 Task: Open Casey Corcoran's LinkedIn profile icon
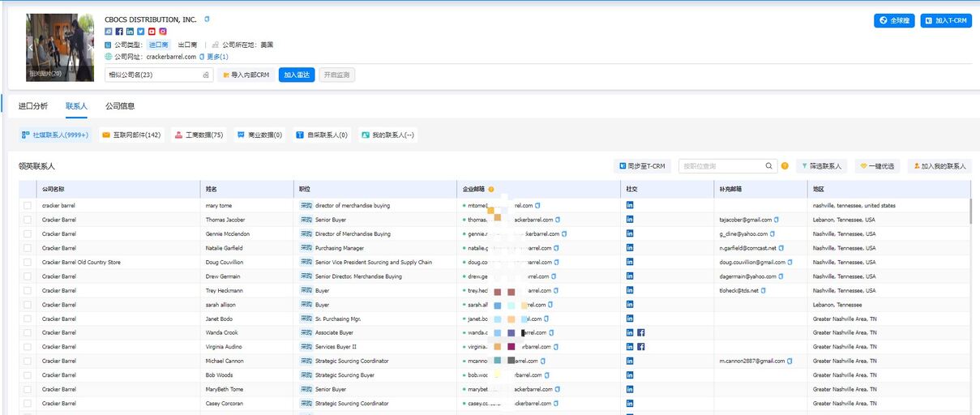pos(630,403)
